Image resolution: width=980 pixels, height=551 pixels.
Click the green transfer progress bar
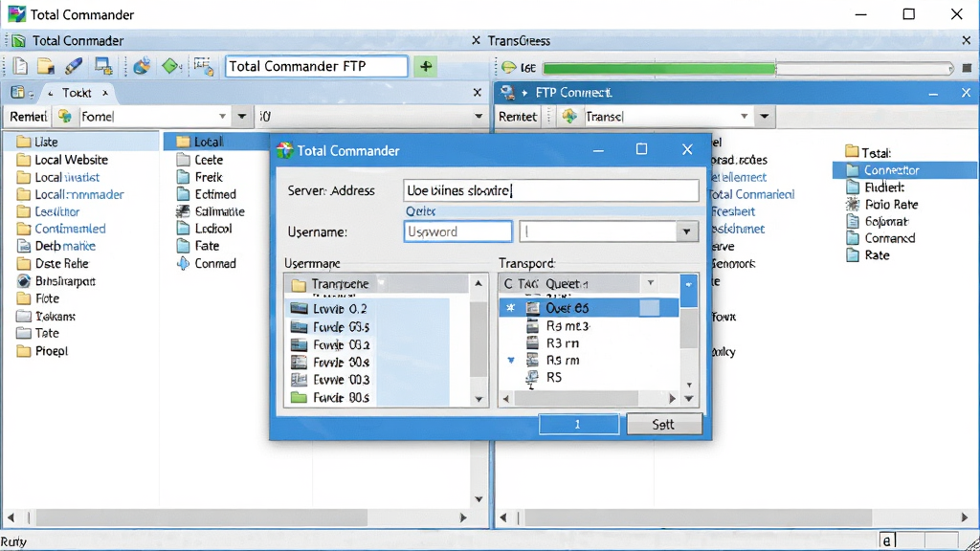coord(659,68)
